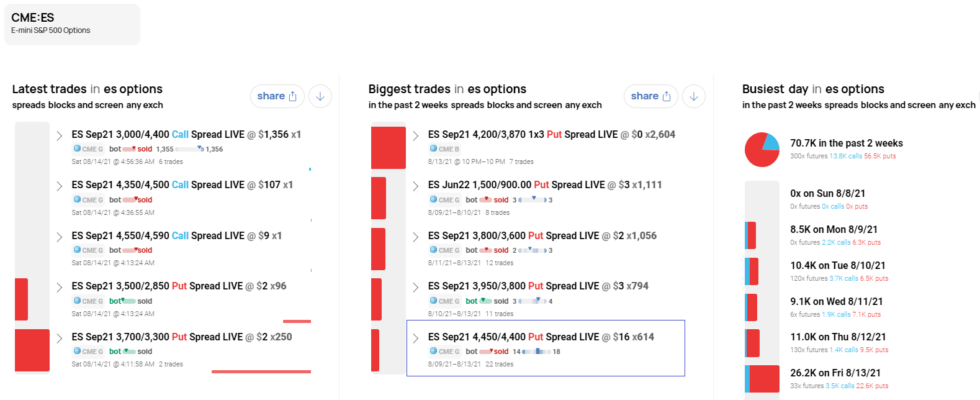Click download arrow icon in Latest trades
Viewport: 980px width, 400px height.
320,96
